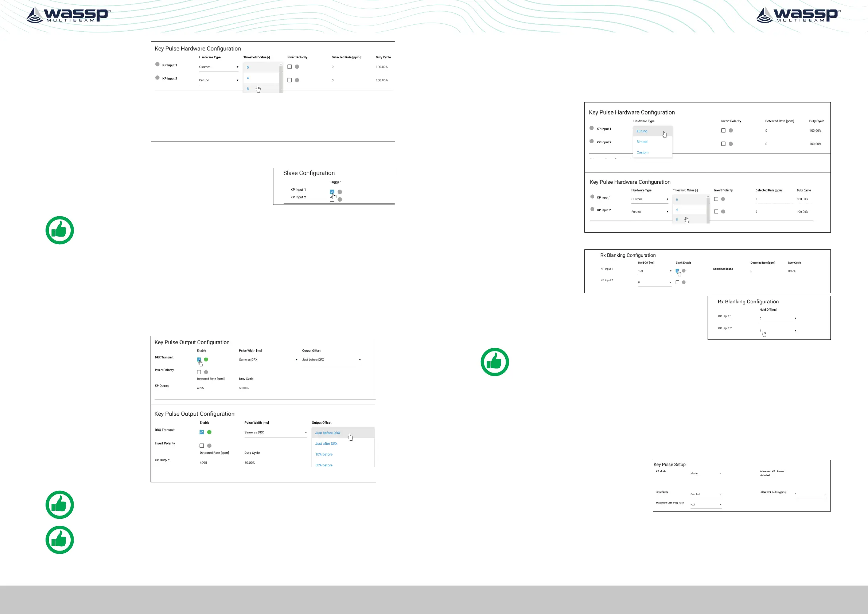Toggle KP Input 1 Trigger checkbox in Slave Configuration
The height and width of the screenshot is (614, 868).
click(332, 192)
